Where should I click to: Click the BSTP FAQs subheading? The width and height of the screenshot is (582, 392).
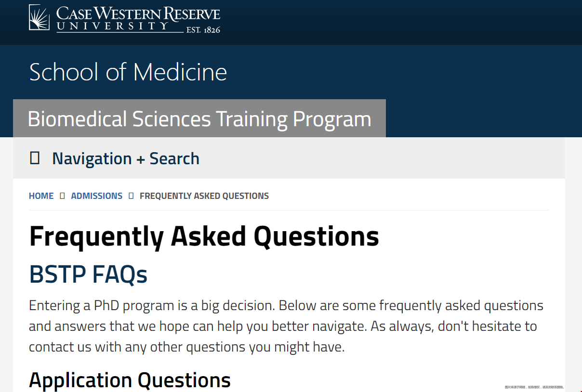88,274
